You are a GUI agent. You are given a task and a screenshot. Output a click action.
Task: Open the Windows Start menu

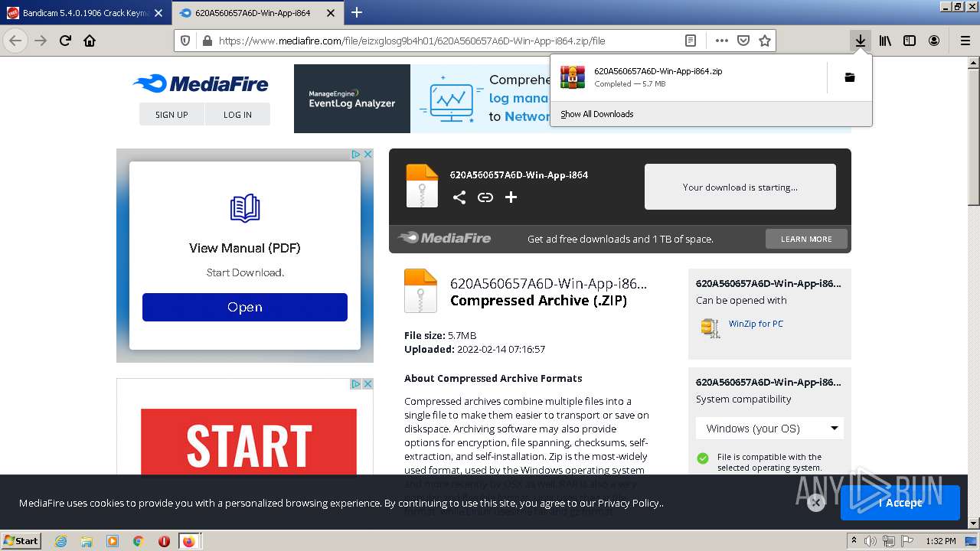[21, 540]
